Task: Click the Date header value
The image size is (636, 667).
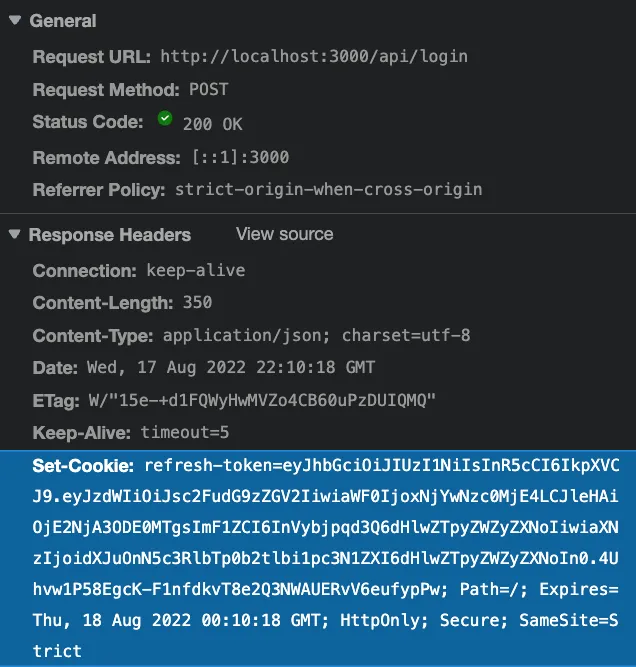Action: coord(231,368)
